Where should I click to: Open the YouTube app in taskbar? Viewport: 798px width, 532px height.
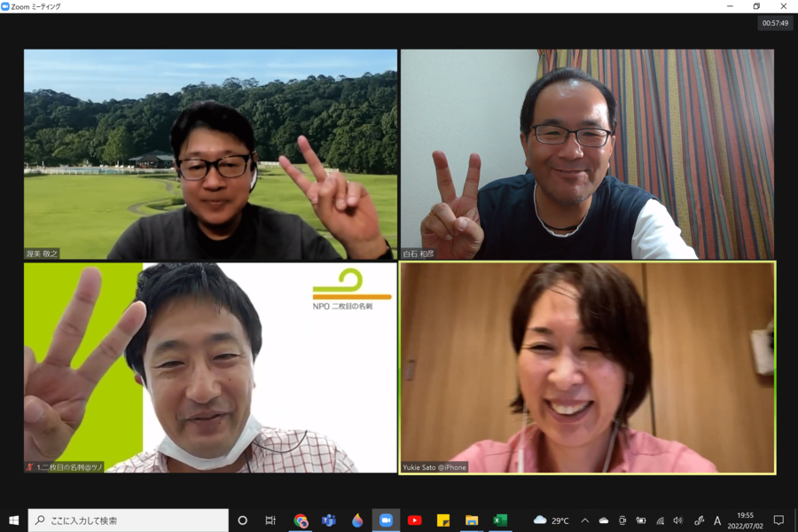[414, 520]
